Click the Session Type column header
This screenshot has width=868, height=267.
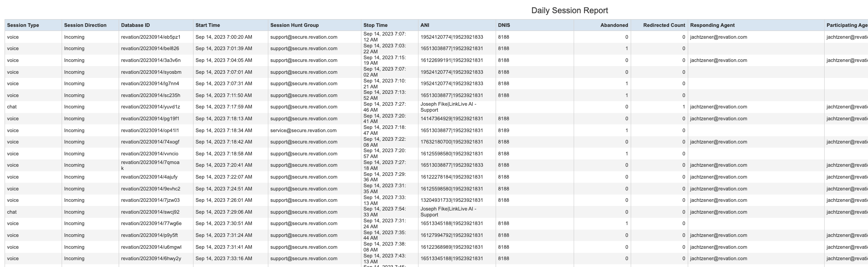(x=23, y=26)
